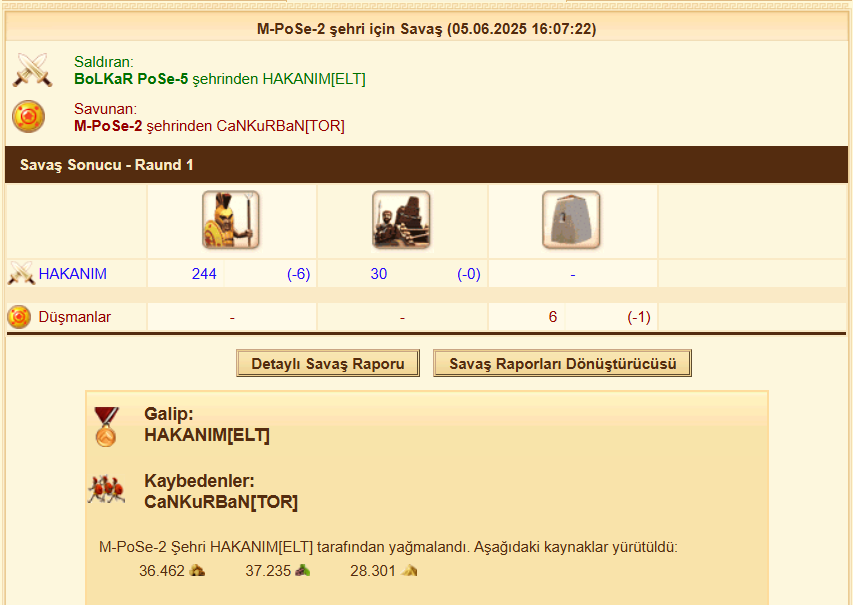Click the hoplite spearman unit icon
The image size is (853, 605).
(231, 220)
